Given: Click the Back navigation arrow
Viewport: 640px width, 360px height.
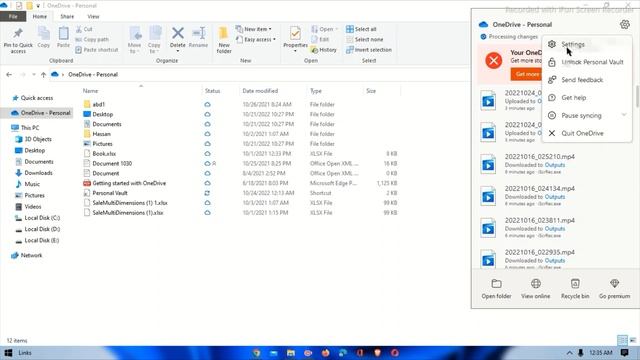Looking at the screenshot, I should (9, 75).
